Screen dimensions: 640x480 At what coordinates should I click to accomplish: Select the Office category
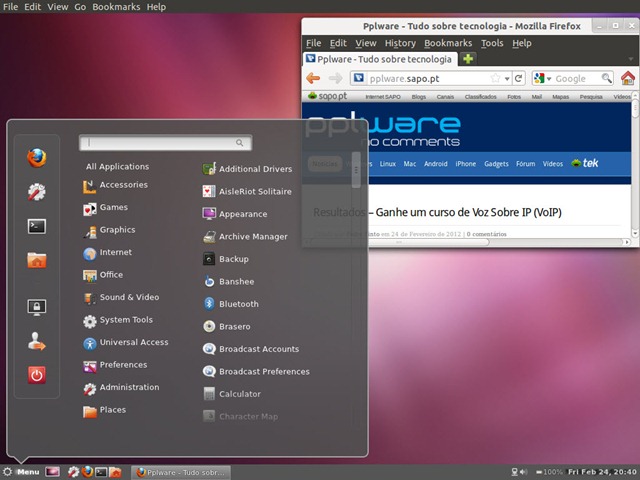(x=103, y=275)
